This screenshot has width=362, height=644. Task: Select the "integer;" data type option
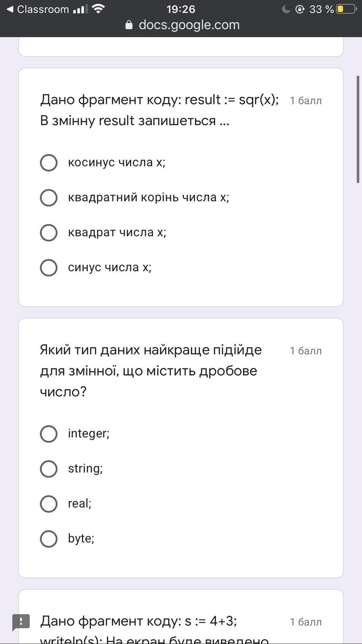[49, 433]
